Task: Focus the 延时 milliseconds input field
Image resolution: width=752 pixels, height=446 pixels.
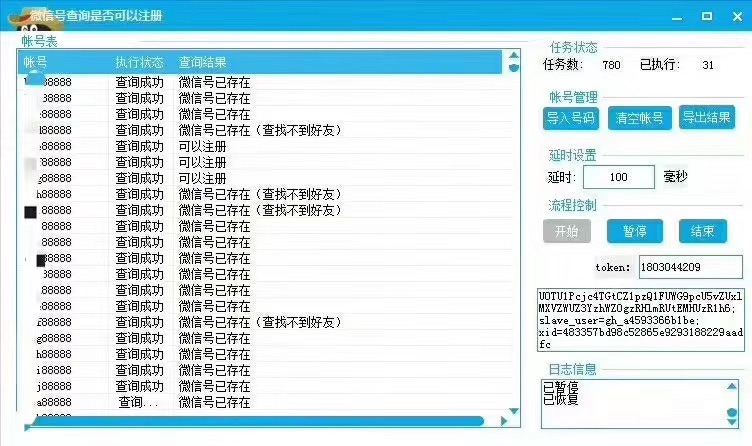Action: [x=619, y=177]
